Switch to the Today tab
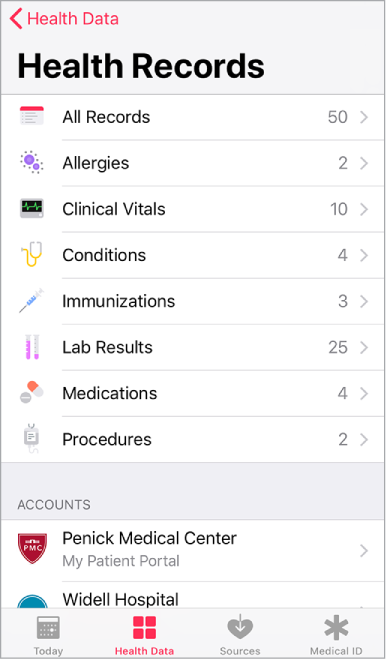Screen dimensions: 386x660 point(48,635)
